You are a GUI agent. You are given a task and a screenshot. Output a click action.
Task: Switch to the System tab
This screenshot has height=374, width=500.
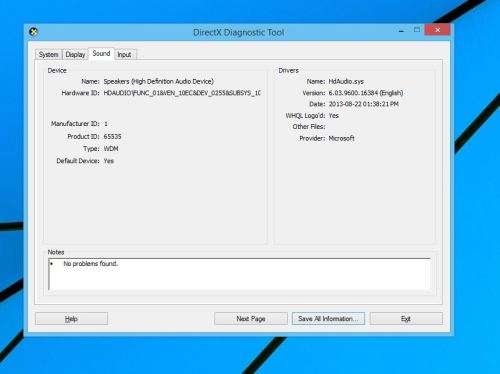tap(49, 54)
